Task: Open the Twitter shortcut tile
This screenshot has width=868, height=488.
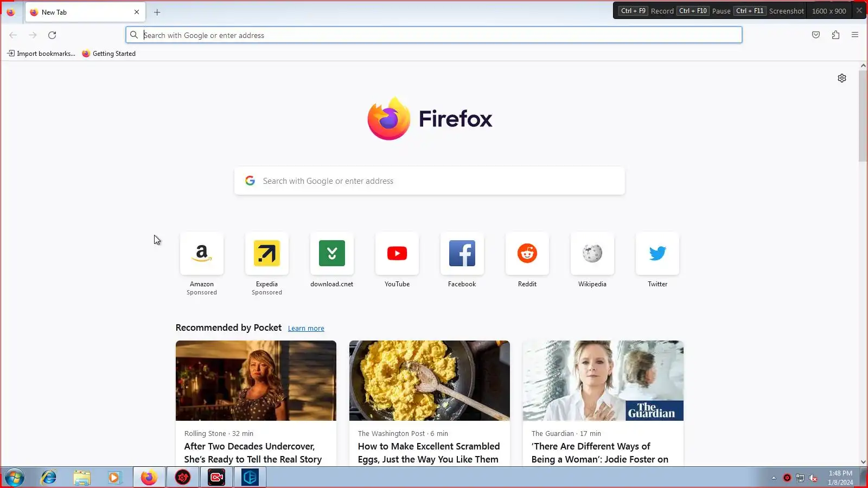Action: (x=658, y=253)
